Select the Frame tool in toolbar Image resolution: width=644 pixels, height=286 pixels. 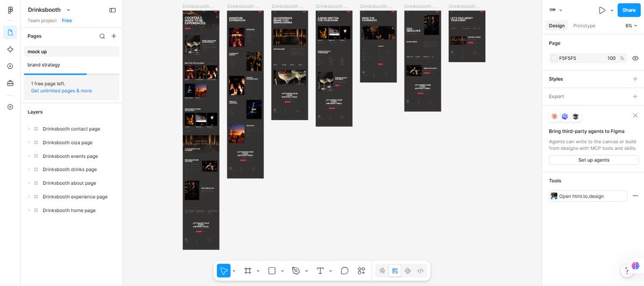248,271
